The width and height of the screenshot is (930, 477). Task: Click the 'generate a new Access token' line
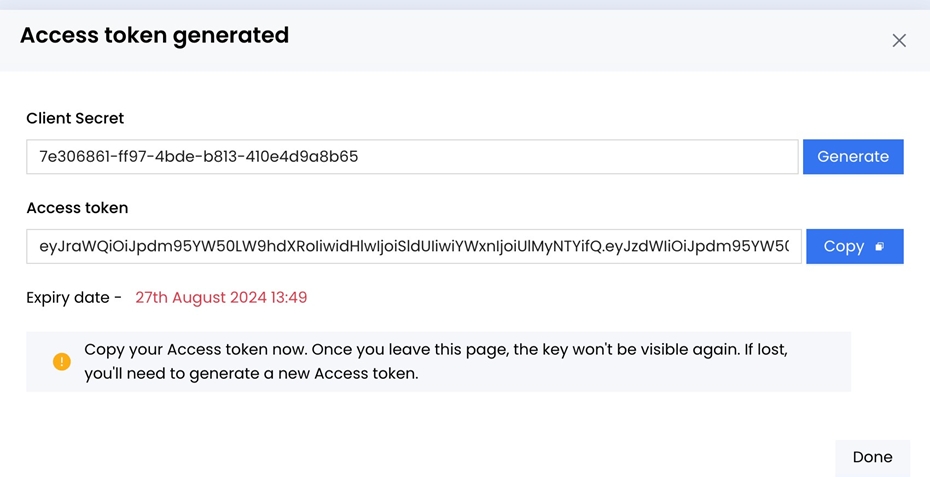[250, 374]
